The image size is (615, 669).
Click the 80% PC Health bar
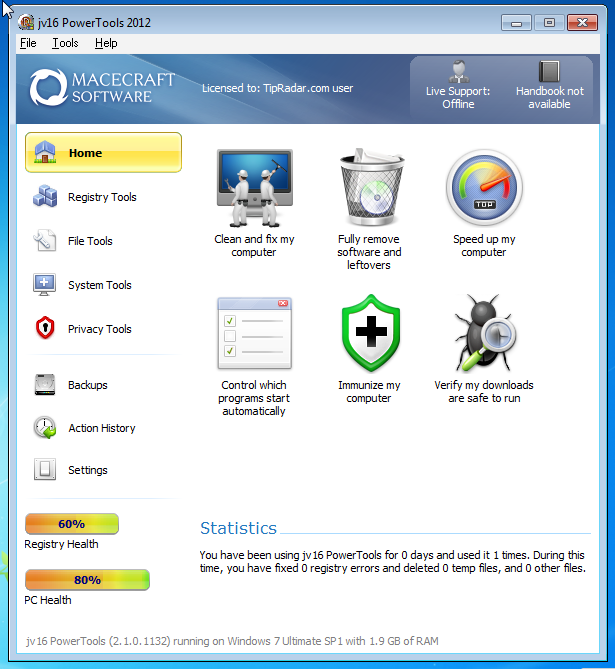click(87, 580)
